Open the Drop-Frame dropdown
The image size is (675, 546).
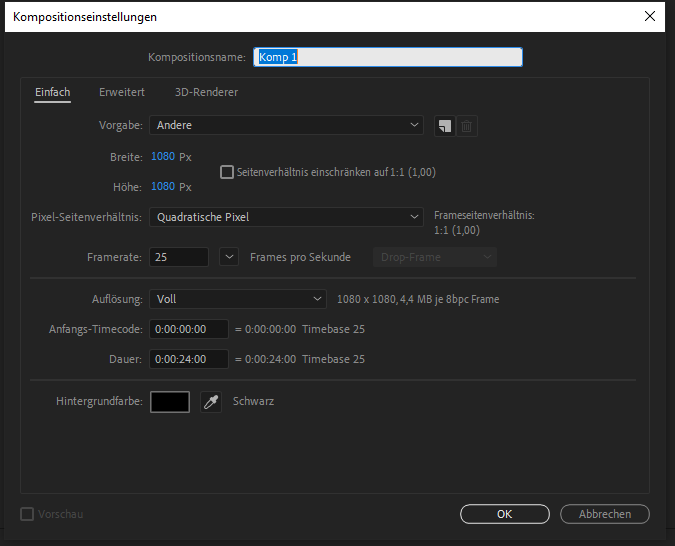point(435,257)
